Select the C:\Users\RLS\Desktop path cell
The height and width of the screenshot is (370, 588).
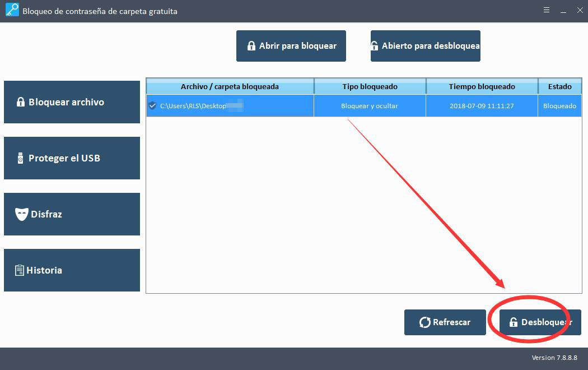pos(193,106)
